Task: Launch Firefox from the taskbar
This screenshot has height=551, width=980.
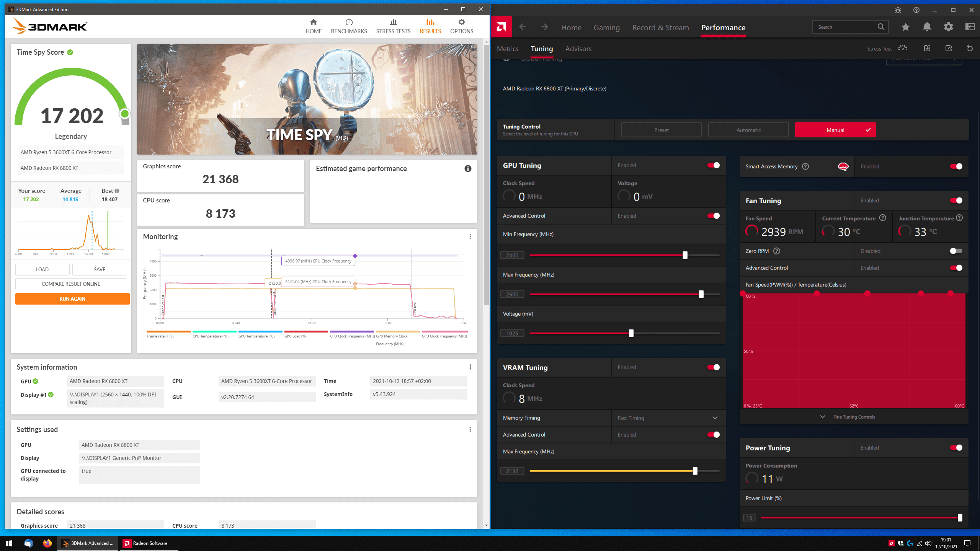Action: pyautogui.click(x=47, y=543)
